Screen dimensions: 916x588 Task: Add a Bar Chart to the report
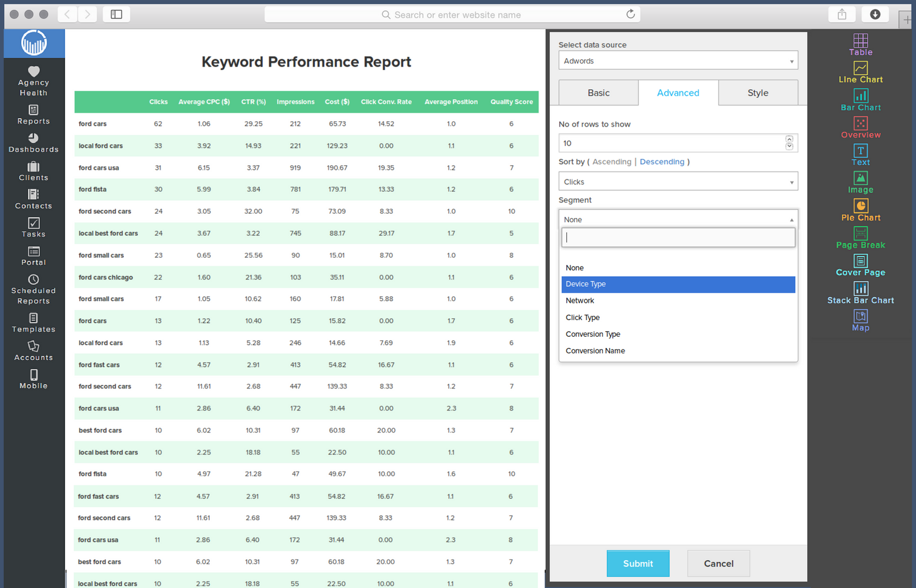point(860,99)
